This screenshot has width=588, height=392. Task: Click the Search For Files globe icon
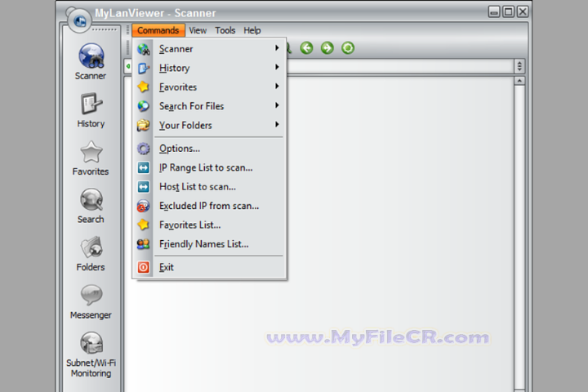coord(143,106)
